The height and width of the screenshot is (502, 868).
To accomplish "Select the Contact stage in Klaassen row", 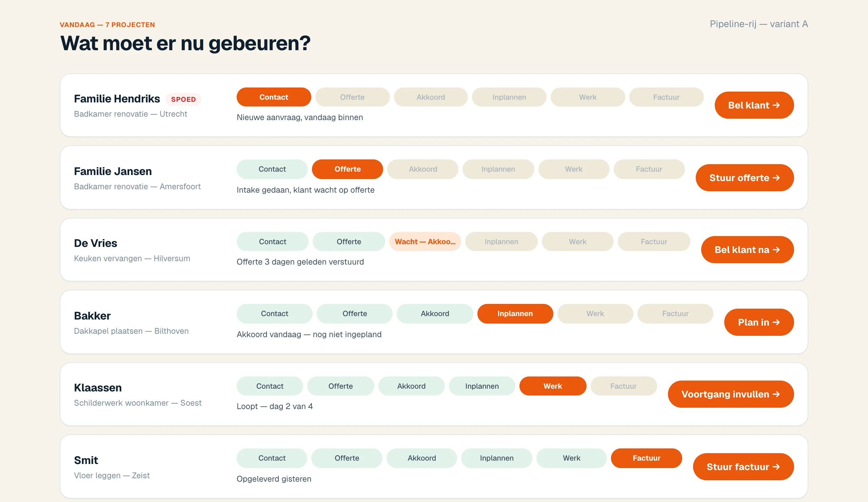I will pos(270,386).
